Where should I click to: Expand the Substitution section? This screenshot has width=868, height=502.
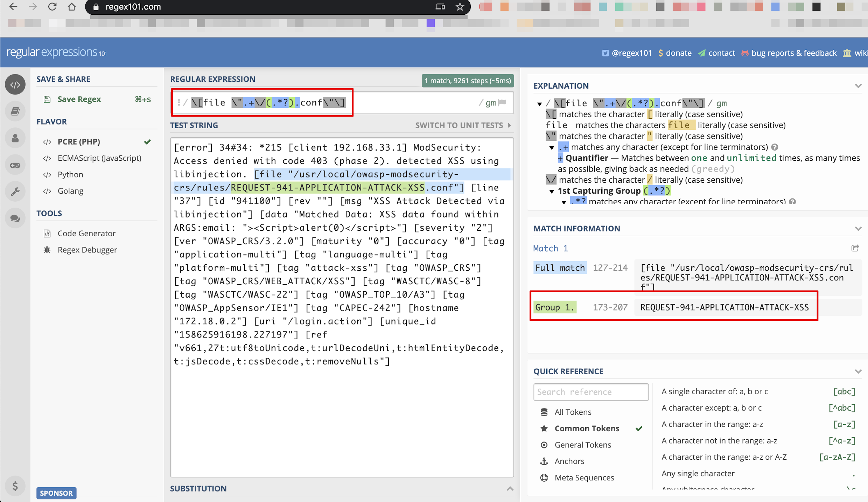[510, 489]
